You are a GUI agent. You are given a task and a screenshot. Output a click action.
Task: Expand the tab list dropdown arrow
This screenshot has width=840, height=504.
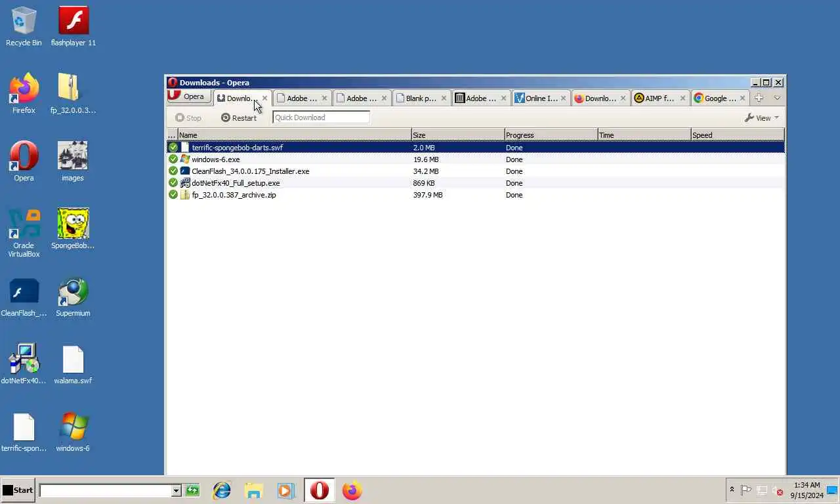777,98
